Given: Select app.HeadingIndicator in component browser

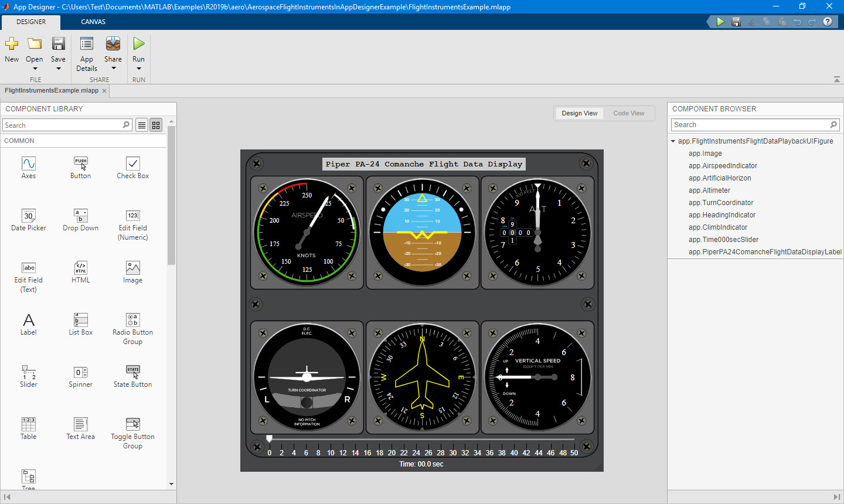Looking at the screenshot, I should pyautogui.click(x=722, y=215).
